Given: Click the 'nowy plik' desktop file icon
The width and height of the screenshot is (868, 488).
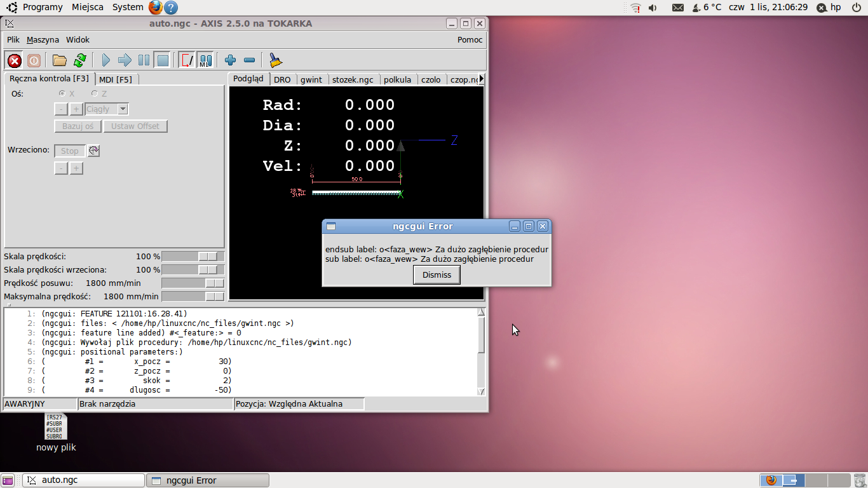Looking at the screenshot, I should (x=56, y=432).
